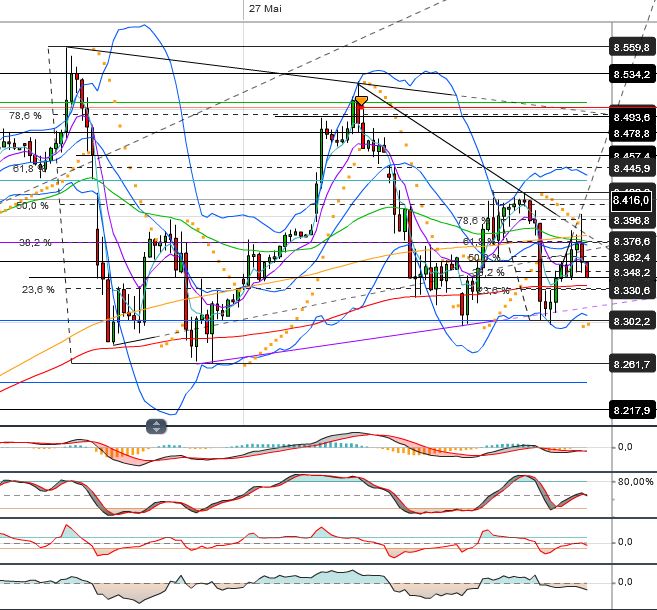
Task: Click the current price label 8.416,0
Action: 632,200
